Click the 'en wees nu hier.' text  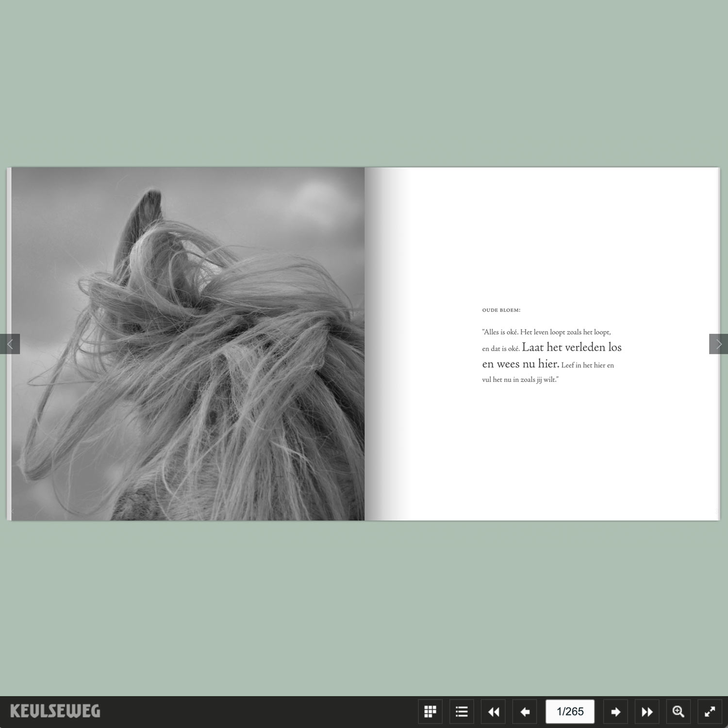pos(520,364)
